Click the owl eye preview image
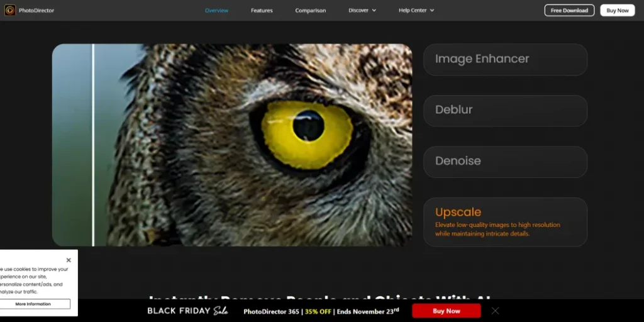Image resolution: width=644 pixels, height=322 pixels. pos(232,145)
